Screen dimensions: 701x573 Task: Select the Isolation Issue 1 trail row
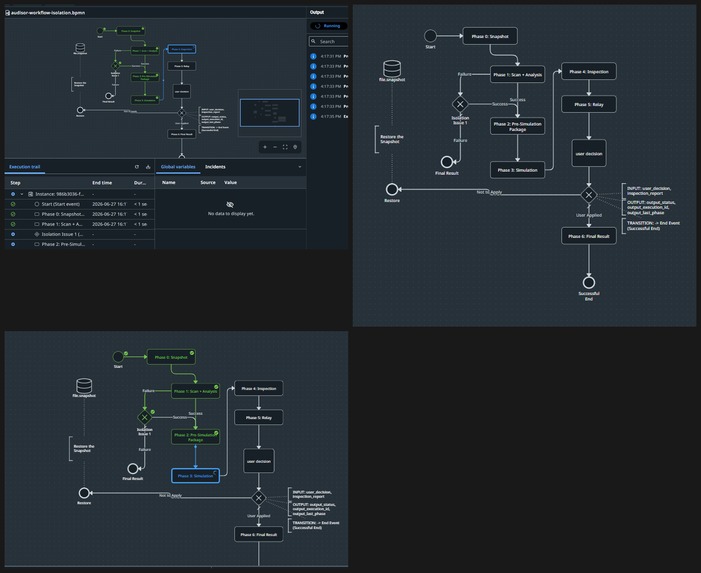coord(80,234)
